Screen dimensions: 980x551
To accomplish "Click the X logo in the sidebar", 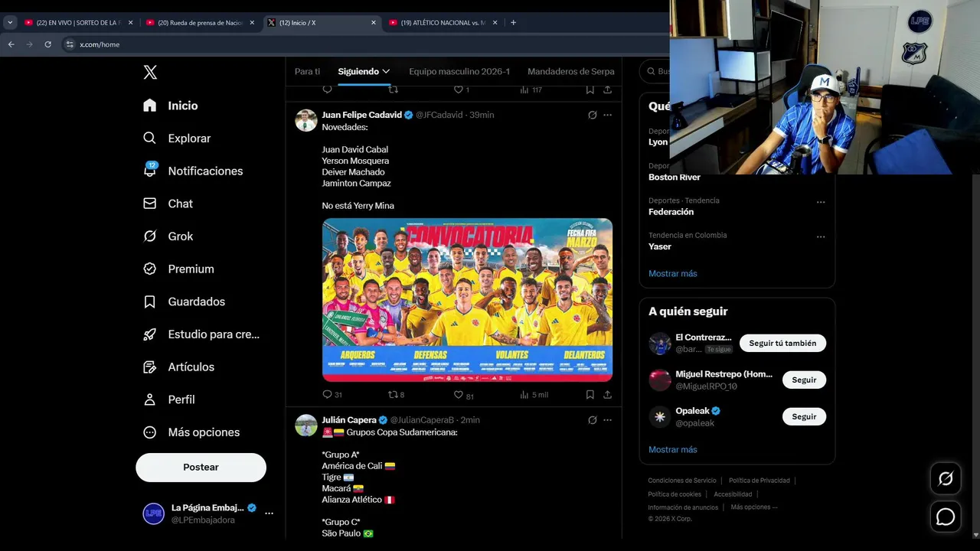I will [x=150, y=72].
